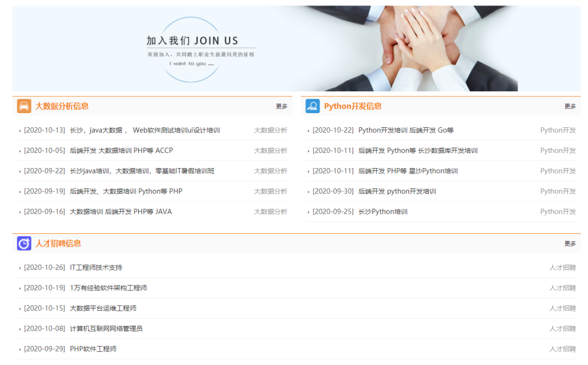
Task: Click the date [2020-10-13] in 大数据分析 list
Action: click(x=45, y=131)
